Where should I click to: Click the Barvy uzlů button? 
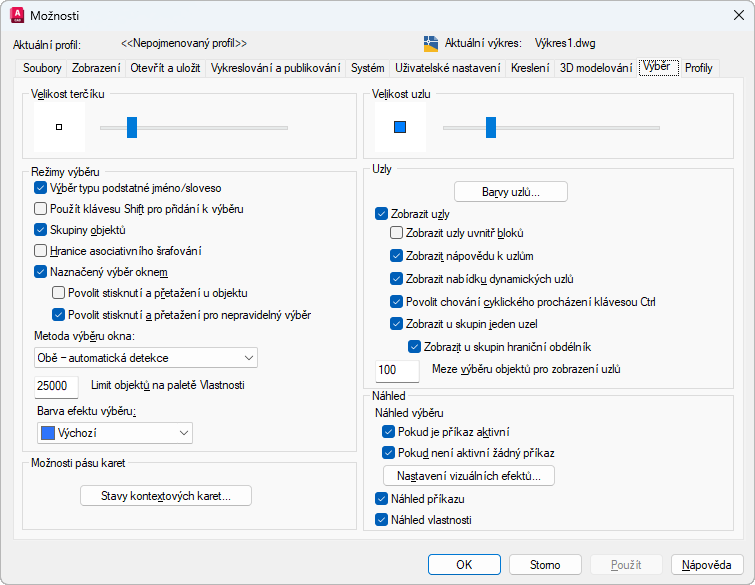pos(511,191)
